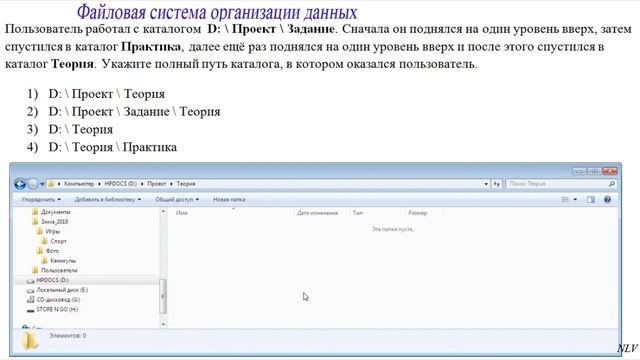The width and height of the screenshot is (640, 360).
Task: Click the folder icon beside Документы
Action: [35, 211]
